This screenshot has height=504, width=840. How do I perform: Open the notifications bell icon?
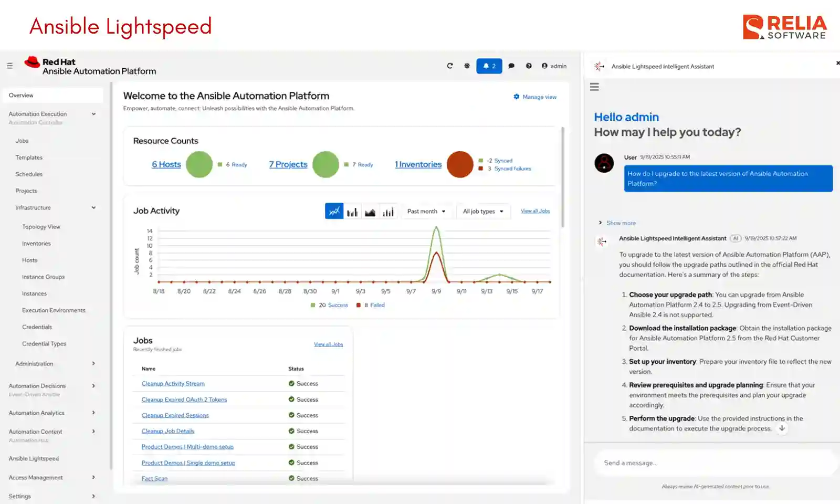[x=489, y=66]
